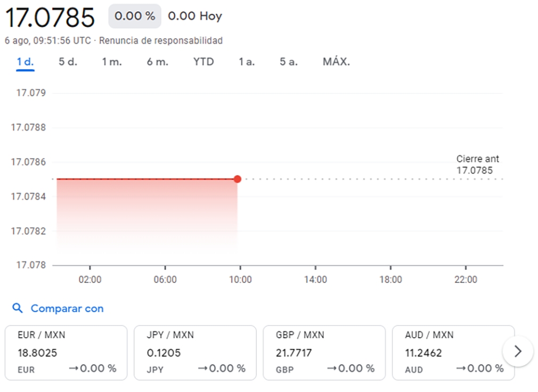
Task: Click the magnifier icon beside Comparar con
Action: 18,308
